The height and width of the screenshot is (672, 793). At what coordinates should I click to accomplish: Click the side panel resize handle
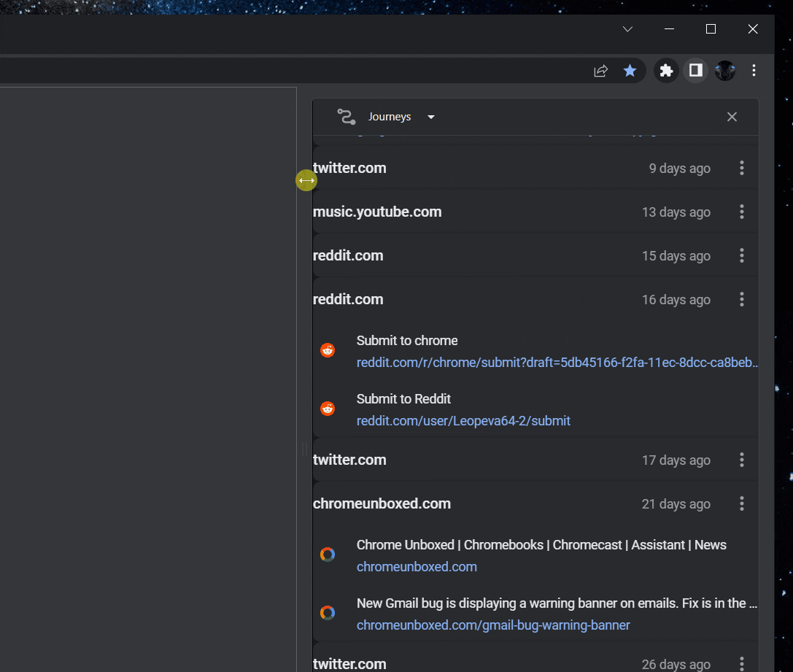coord(306,179)
